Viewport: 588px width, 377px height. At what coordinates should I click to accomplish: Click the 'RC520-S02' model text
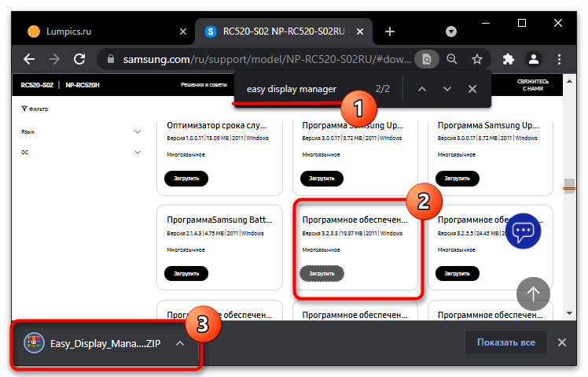pos(37,85)
